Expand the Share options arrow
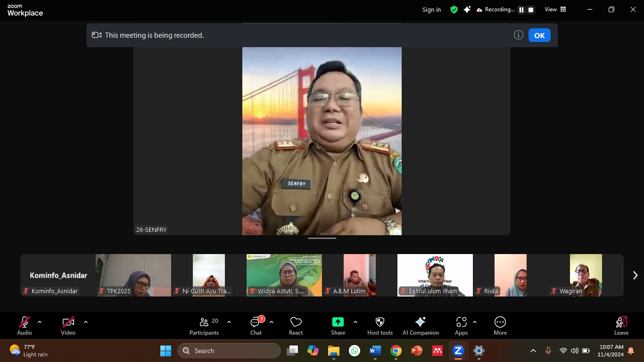 (x=355, y=322)
